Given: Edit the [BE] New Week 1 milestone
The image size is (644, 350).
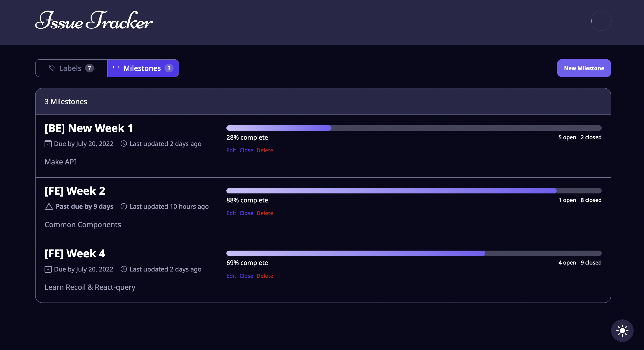Looking at the screenshot, I should click(231, 150).
